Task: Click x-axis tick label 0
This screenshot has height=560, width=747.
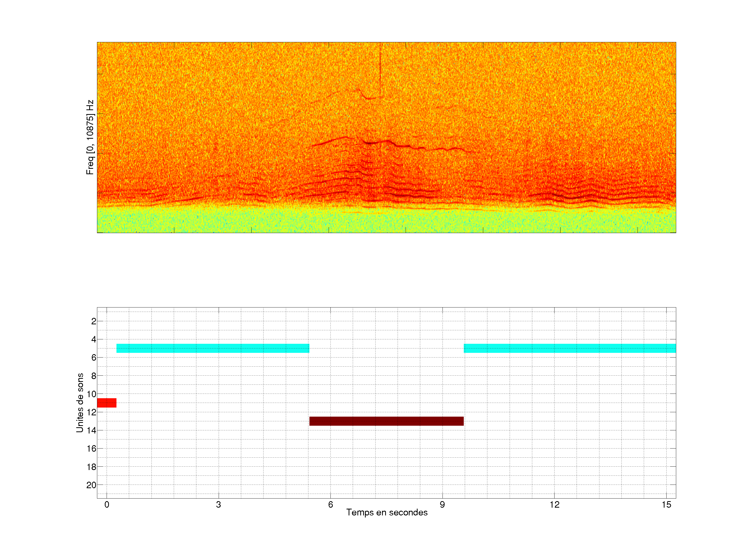Action: pos(107,505)
